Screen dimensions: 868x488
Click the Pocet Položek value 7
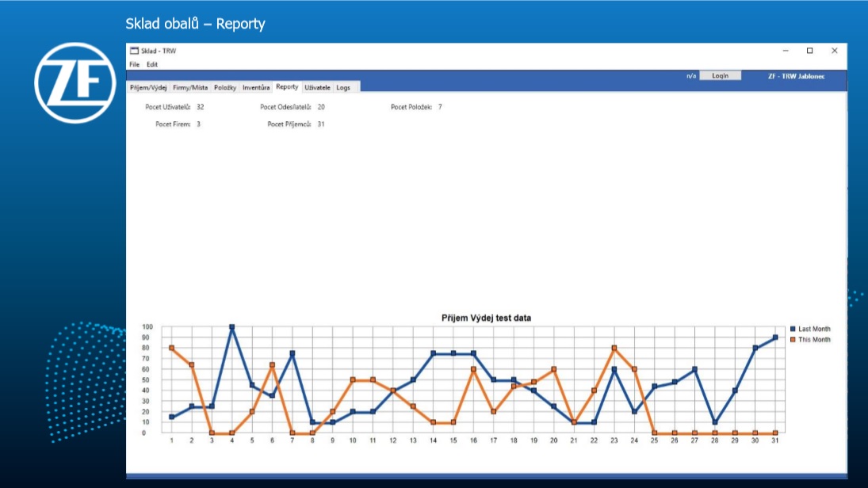click(440, 107)
